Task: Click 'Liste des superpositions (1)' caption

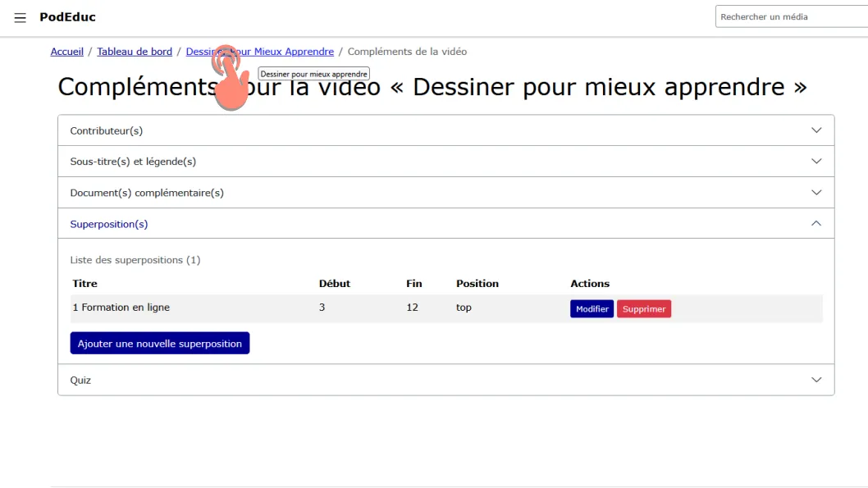Action: pyautogui.click(x=135, y=260)
